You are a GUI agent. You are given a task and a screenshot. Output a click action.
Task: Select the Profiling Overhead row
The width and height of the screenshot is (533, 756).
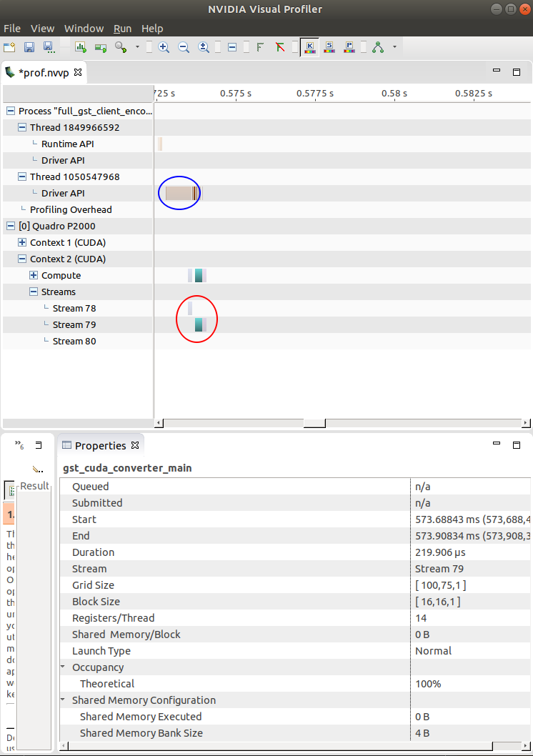[x=78, y=210]
